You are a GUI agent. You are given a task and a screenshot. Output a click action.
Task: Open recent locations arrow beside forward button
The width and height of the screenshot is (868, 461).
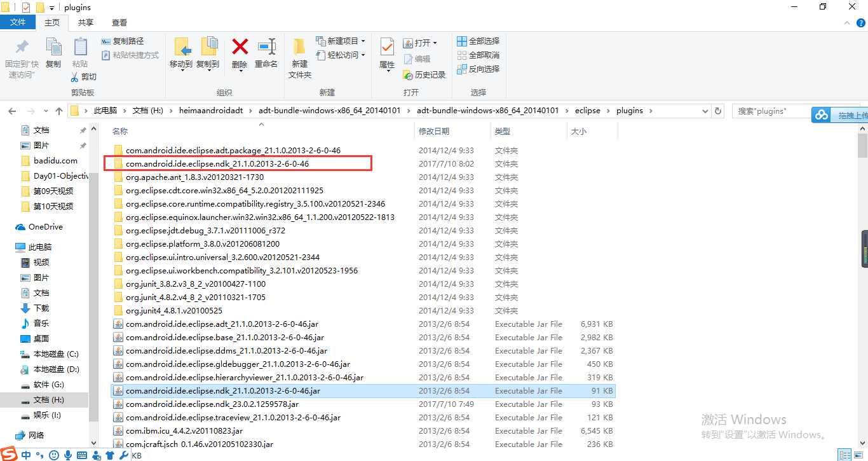click(45, 111)
